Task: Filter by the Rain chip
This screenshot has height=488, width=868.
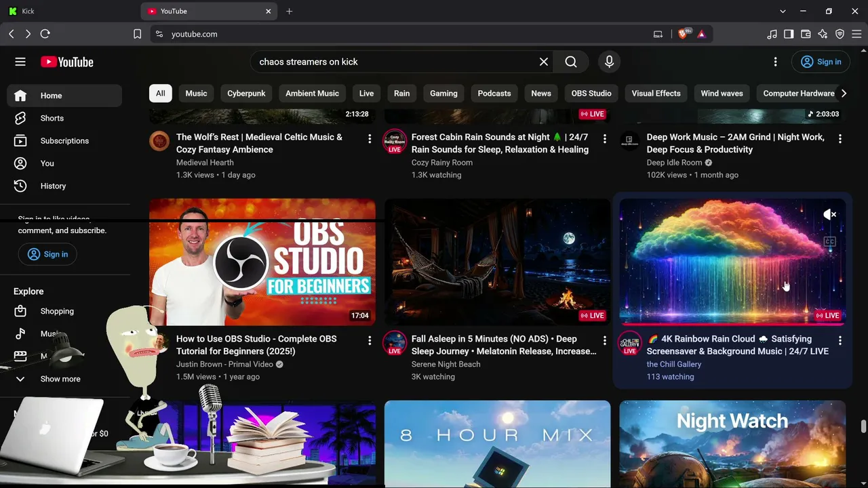Action: point(401,94)
